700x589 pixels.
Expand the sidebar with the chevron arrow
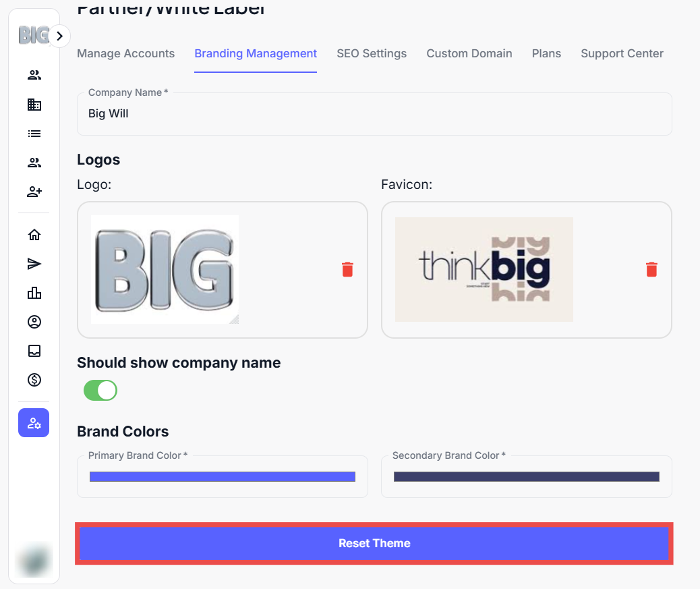59,36
